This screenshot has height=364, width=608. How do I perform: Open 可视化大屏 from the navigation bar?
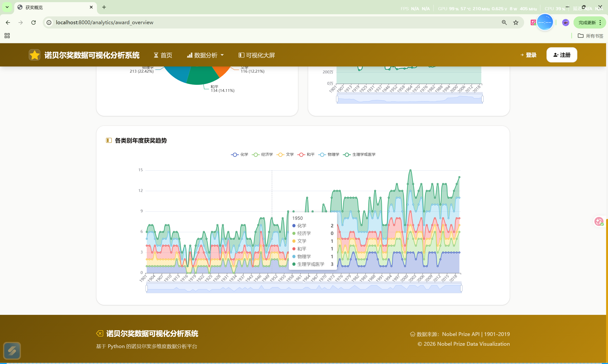click(x=257, y=55)
